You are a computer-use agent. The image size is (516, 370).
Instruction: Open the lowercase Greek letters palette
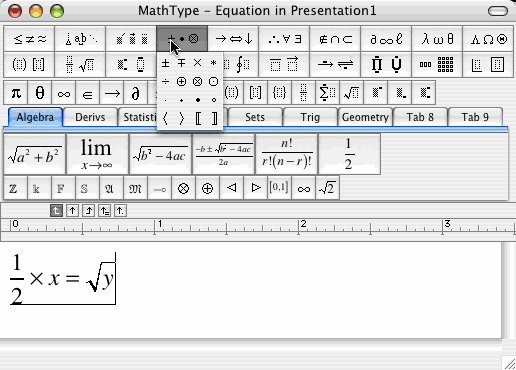click(x=437, y=39)
